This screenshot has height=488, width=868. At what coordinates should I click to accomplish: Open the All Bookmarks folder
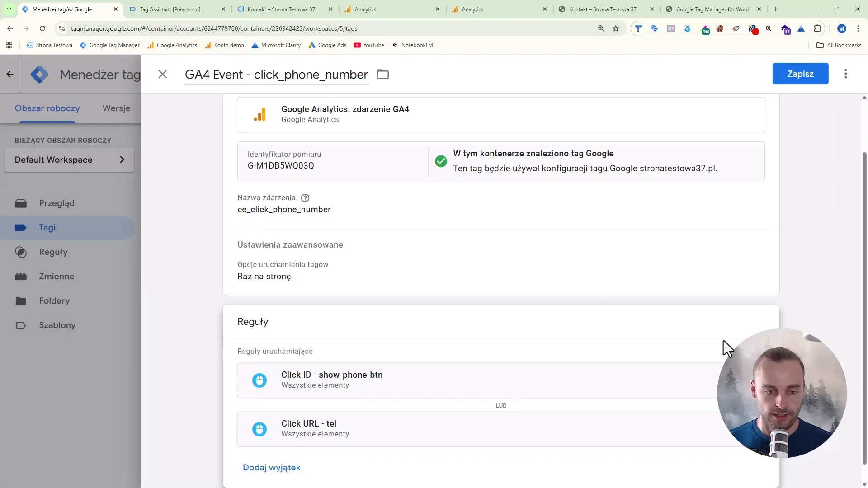839,45
